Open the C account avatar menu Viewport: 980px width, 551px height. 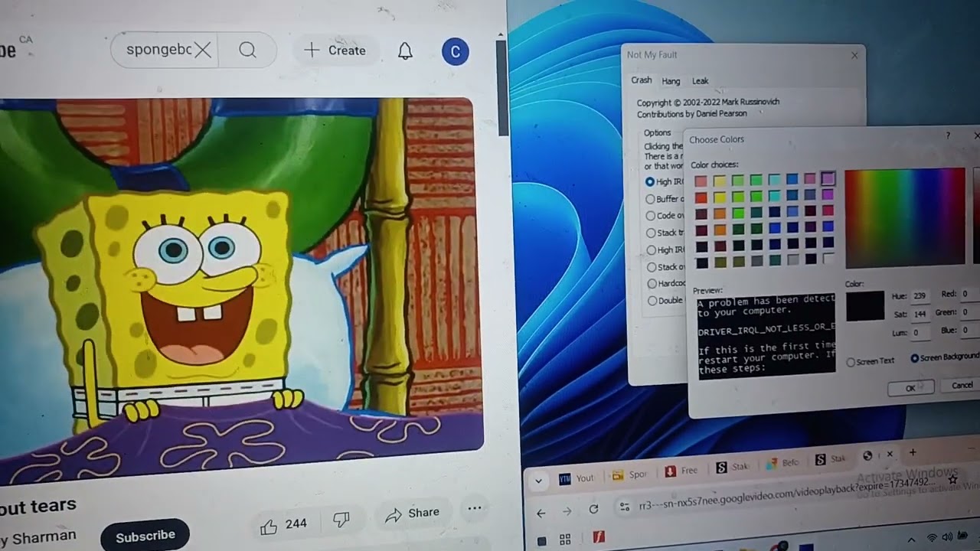point(456,51)
